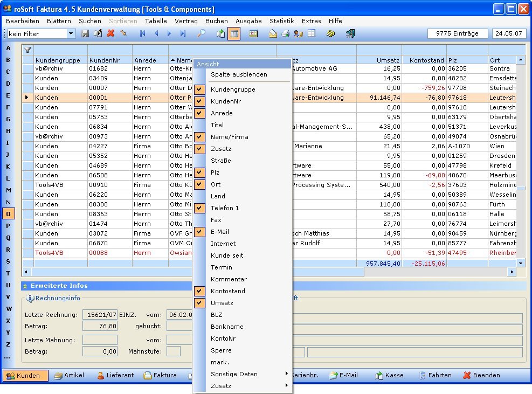Uncheck the Telefon 1 column option

(225, 208)
